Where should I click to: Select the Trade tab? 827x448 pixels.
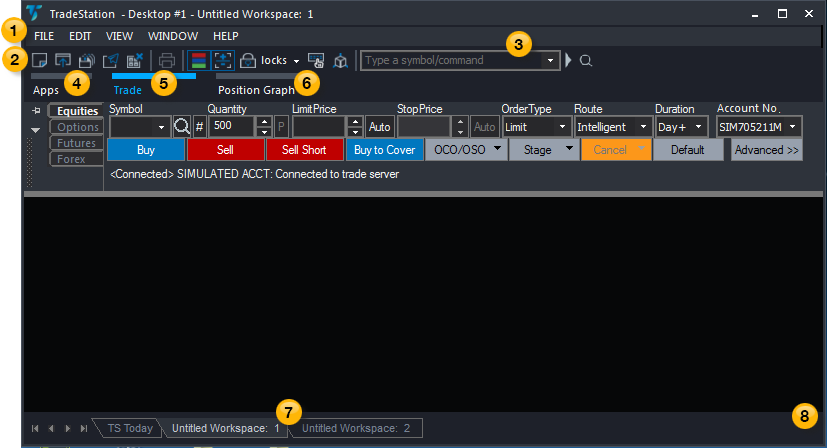point(128,90)
